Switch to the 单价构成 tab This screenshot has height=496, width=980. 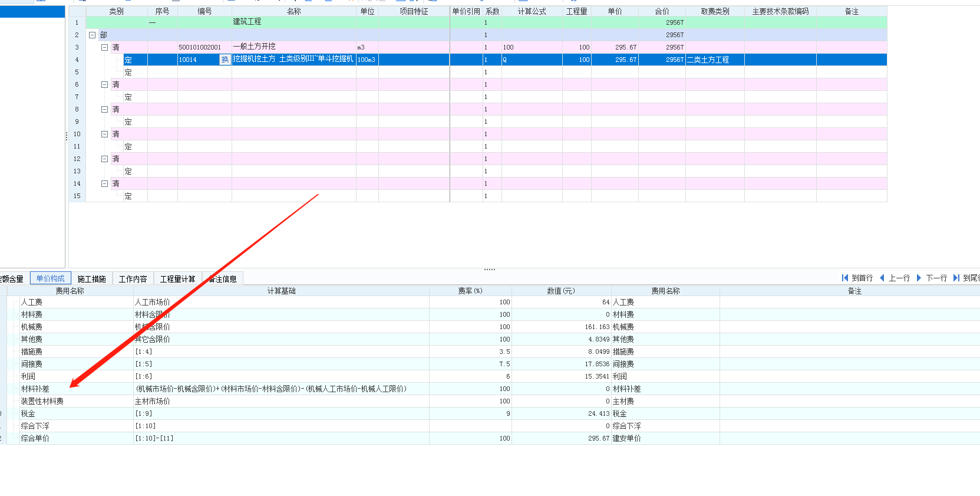tap(51, 278)
